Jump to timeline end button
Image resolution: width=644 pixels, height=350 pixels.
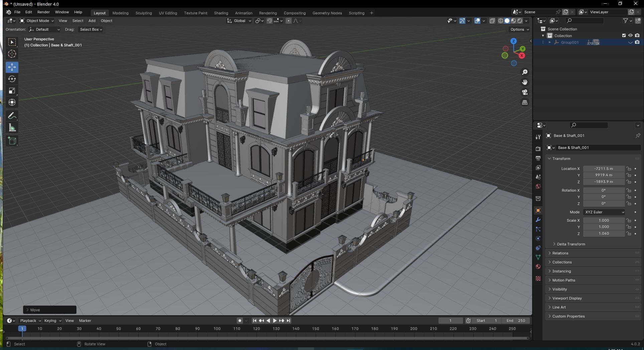pos(288,321)
